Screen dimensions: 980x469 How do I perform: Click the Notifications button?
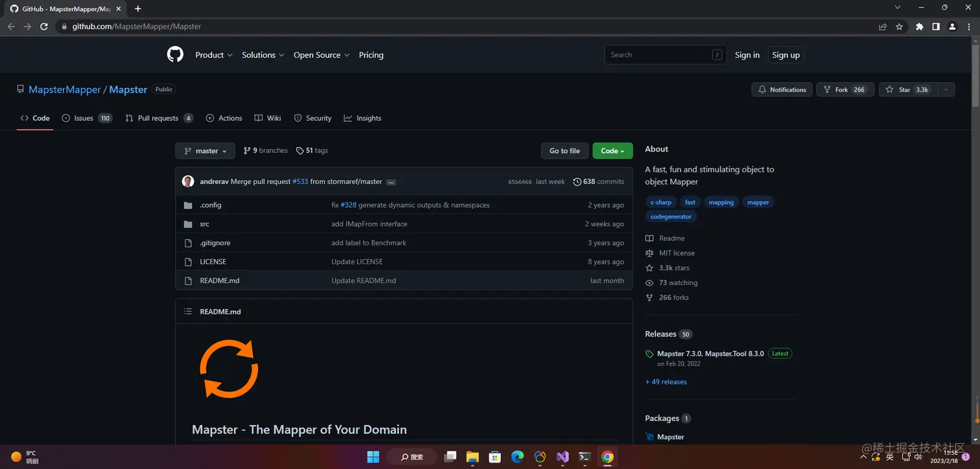(782, 89)
